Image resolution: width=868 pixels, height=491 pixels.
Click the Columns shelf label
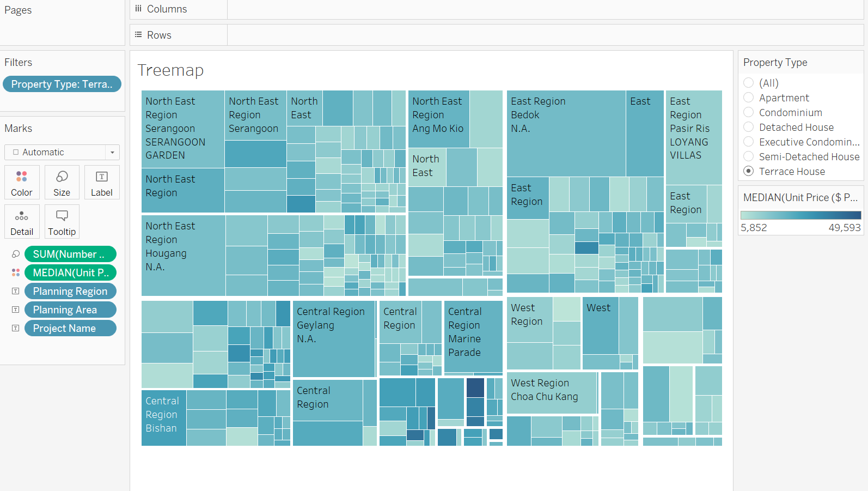pyautogui.click(x=167, y=9)
